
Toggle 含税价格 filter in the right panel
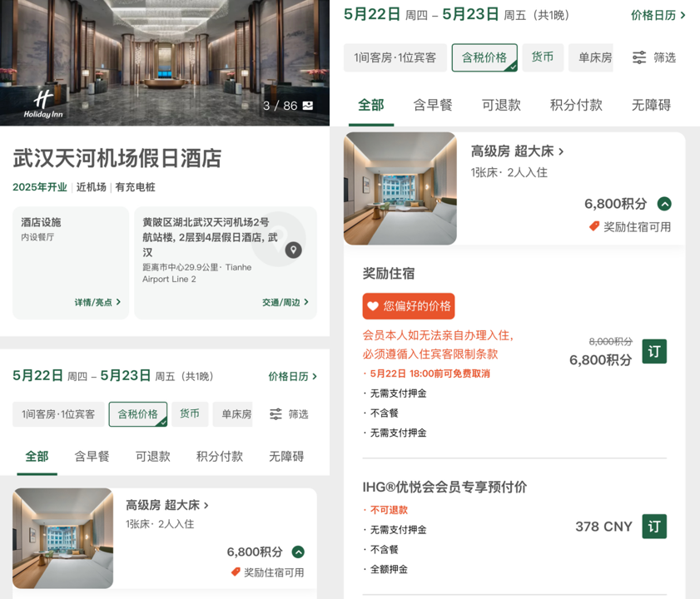[484, 57]
